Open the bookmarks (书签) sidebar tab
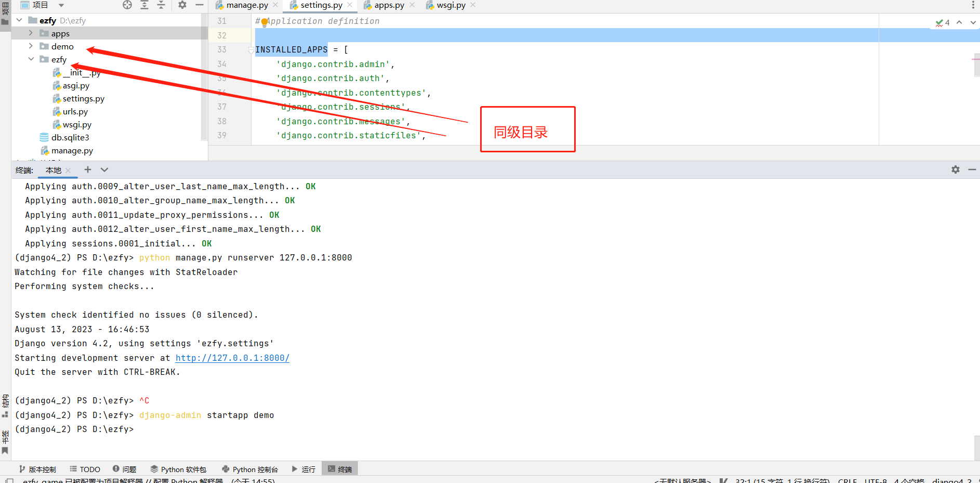Image resolution: width=980 pixels, height=483 pixels. pos(5,442)
